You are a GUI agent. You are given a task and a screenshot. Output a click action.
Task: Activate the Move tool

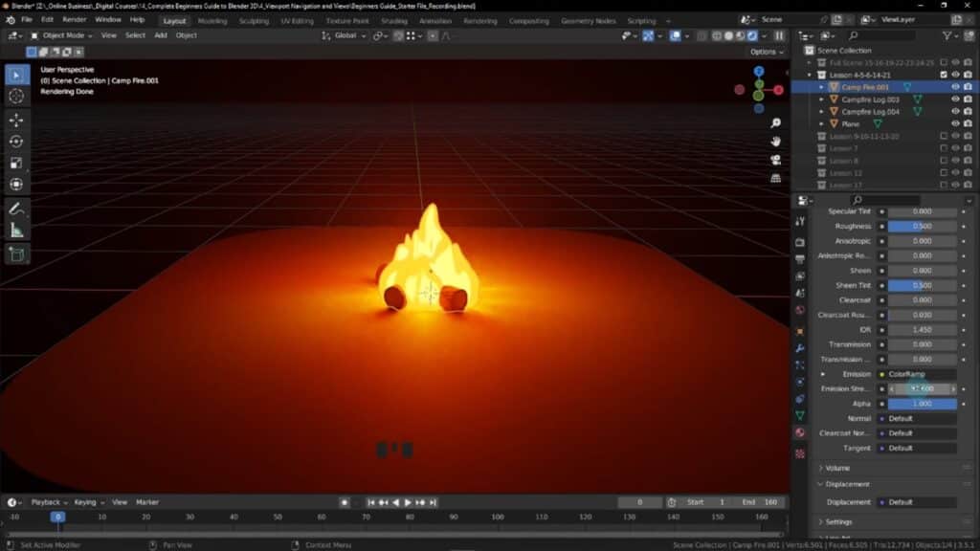[17, 120]
